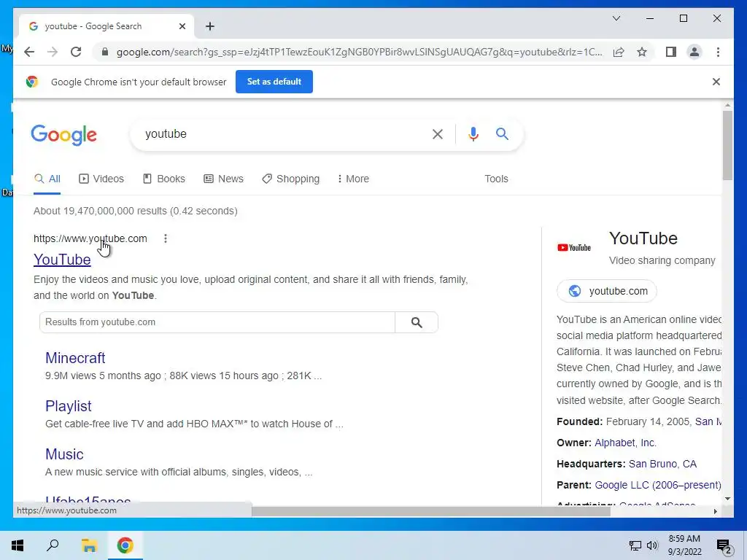Click the padlock site info icon
This screenshot has height=560, width=747.
pos(105,52)
